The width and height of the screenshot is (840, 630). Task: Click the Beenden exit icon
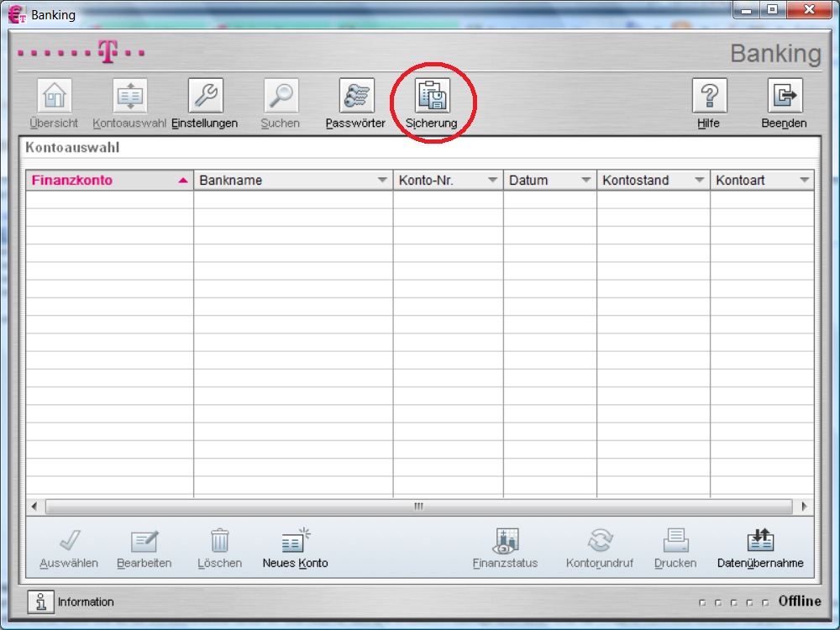(785, 97)
